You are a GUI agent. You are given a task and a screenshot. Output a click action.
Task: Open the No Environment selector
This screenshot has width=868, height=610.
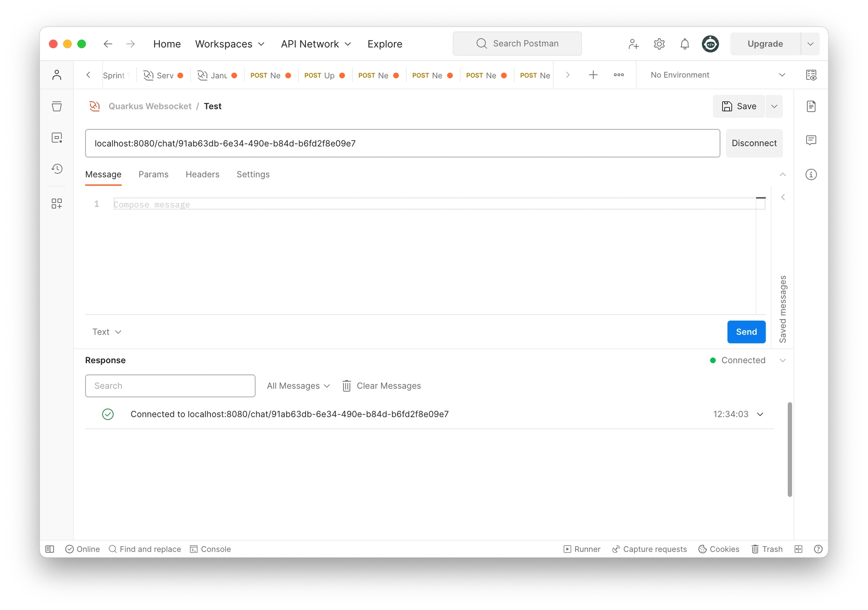click(x=718, y=75)
